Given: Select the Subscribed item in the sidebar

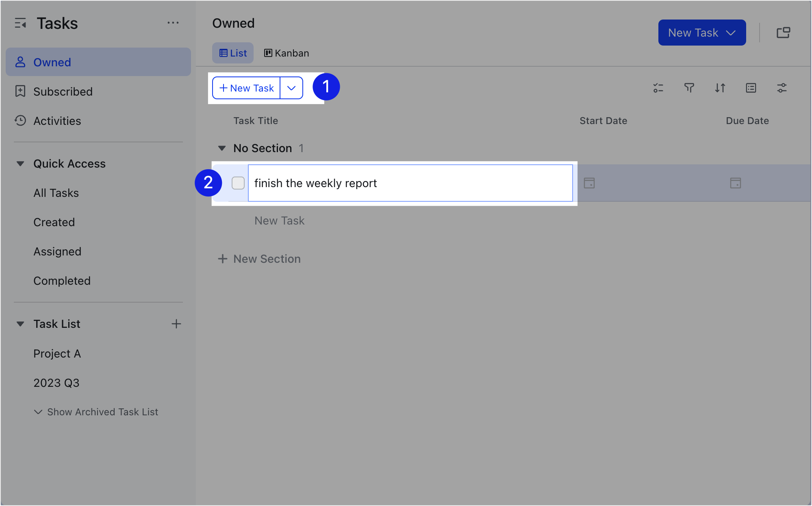Looking at the screenshot, I should [63, 91].
